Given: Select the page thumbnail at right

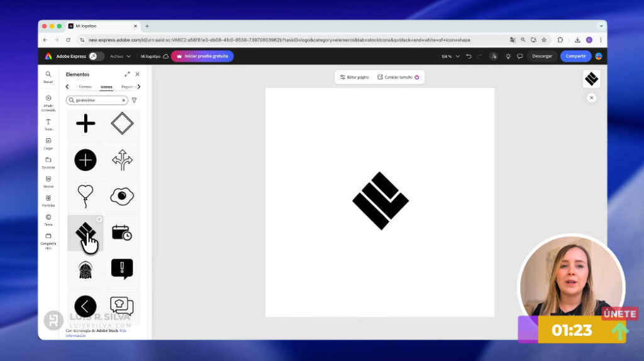Looking at the screenshot, I should click(x=591, y=79).
